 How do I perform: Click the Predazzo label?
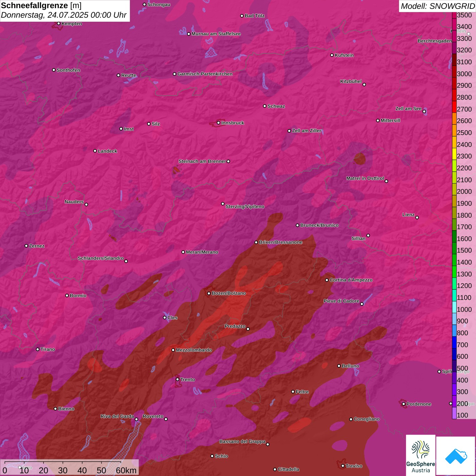pyautogui.click(x=235, y=326)
